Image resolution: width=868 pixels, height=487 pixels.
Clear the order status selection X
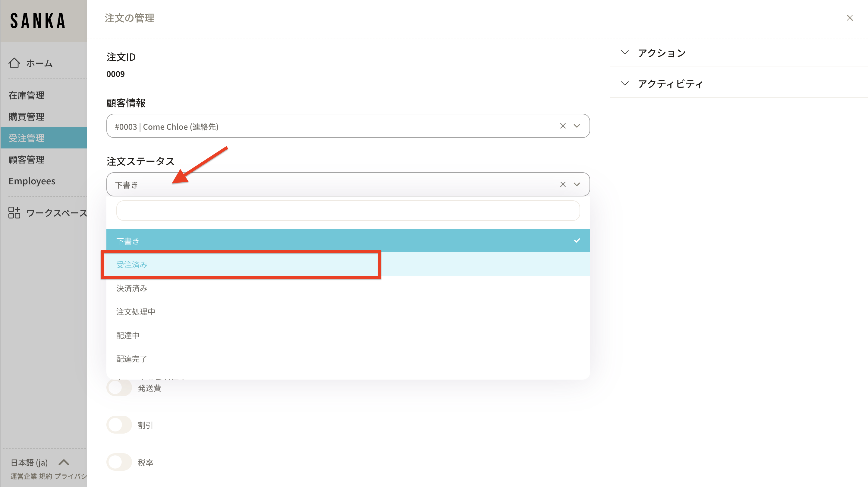pos(563,184)
